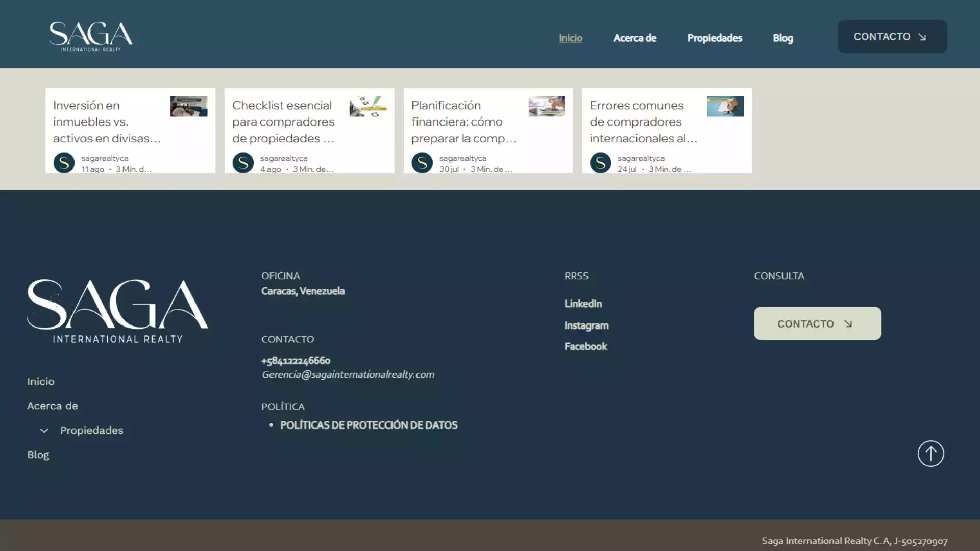980x551 pixels.
Task: Open the LinkedIn social link
Action: click(583, 304)
